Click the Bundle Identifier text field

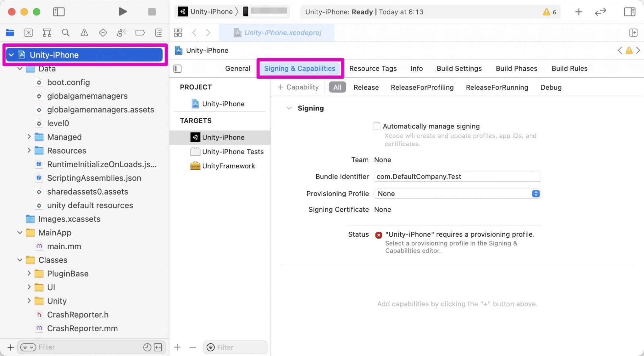tap(457, 177)
